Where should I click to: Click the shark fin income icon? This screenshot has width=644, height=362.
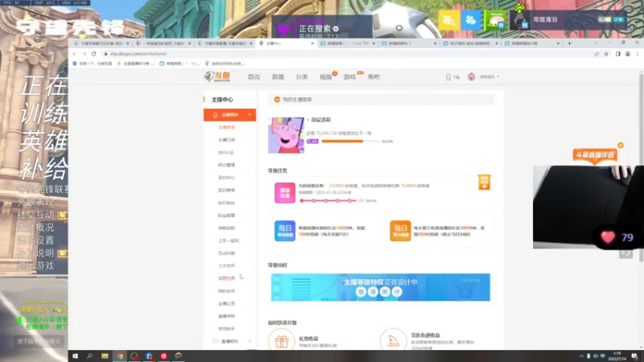tap(394, 340)
